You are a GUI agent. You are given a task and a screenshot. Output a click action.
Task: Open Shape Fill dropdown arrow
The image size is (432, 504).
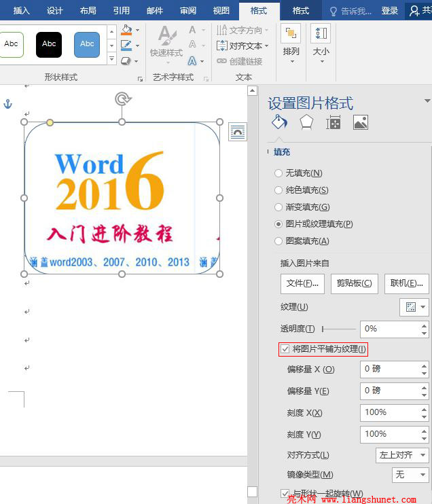(x=138, y=30)
